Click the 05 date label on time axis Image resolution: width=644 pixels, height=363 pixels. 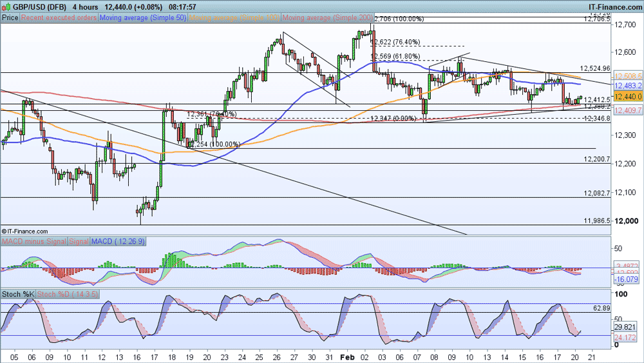[14, 357]
